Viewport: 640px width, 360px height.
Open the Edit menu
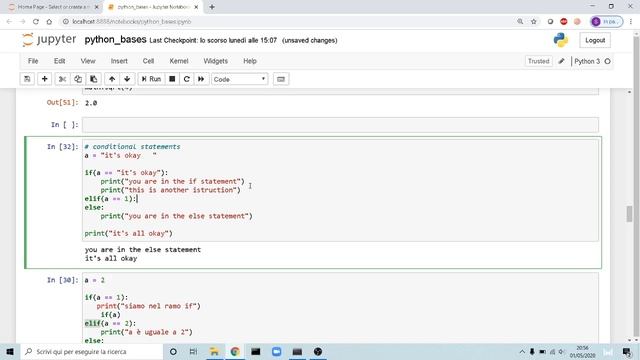tap(60, 61)
